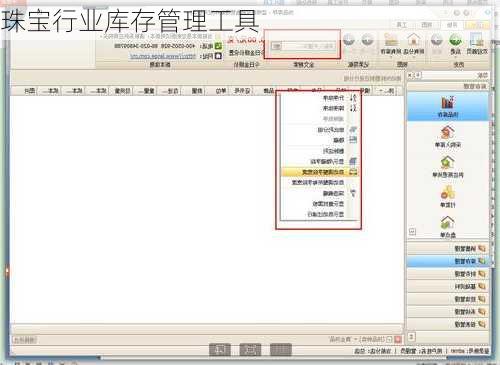Click the green globe icon in the ribbon

pos(455,40)
